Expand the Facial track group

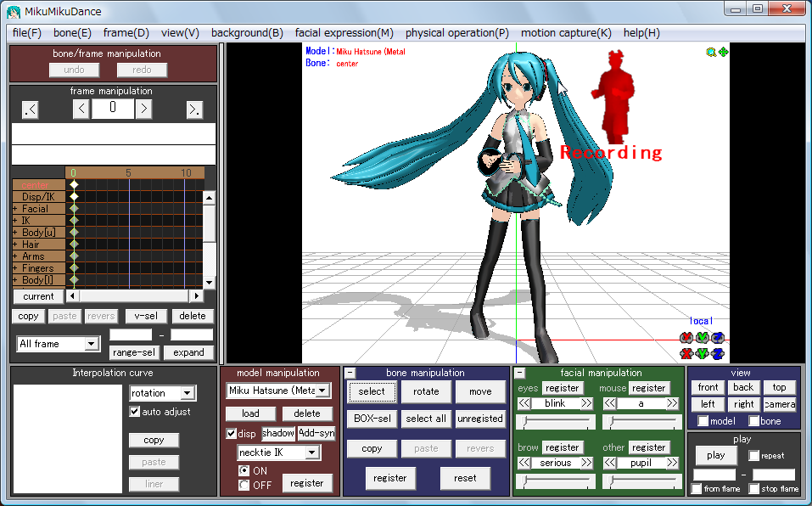[x=15, y=209]
